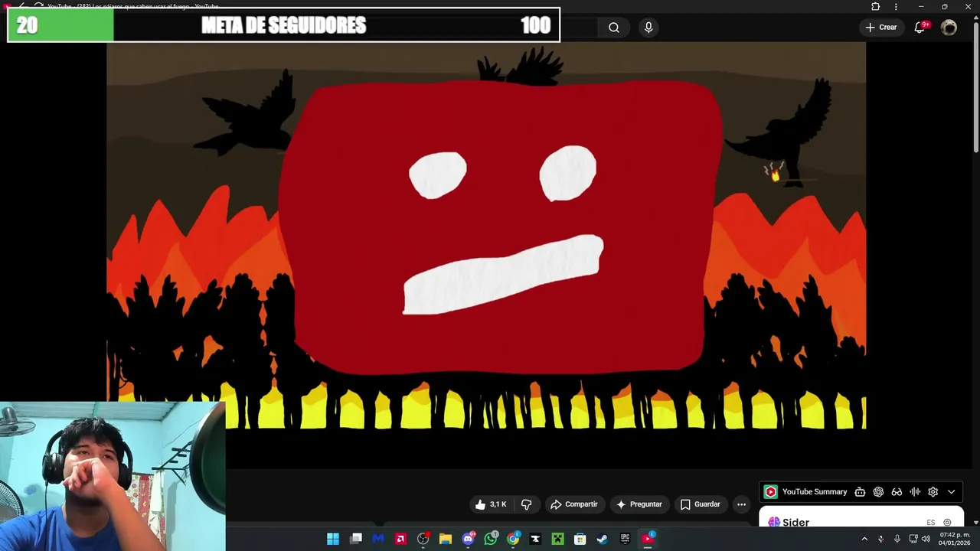Open Chrome from taskbar
Screen dimensions: 980x551
tap(513, 539)
